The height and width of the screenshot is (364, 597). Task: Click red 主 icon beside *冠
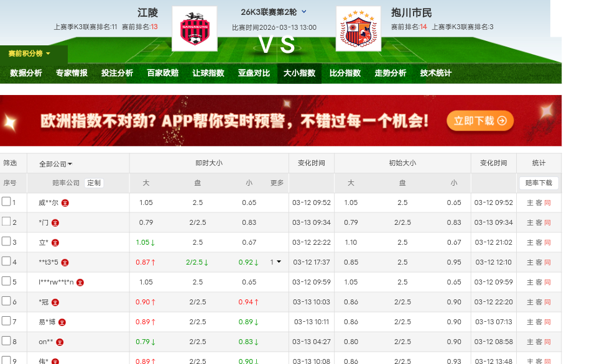(55, 302)
